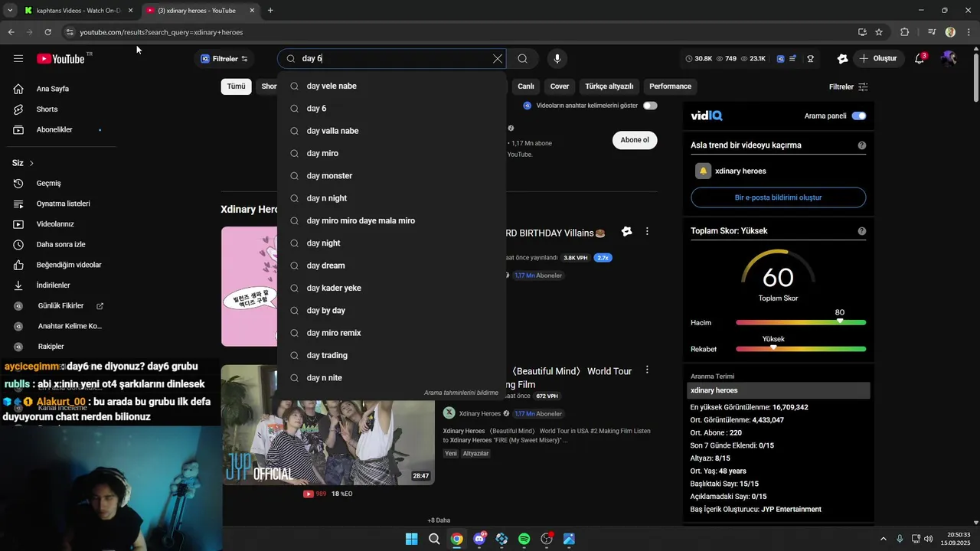Open more options for BIRTHDAY Villains video
The width and height of the screenshot is (980, 551).
click(x=647, y=232)
